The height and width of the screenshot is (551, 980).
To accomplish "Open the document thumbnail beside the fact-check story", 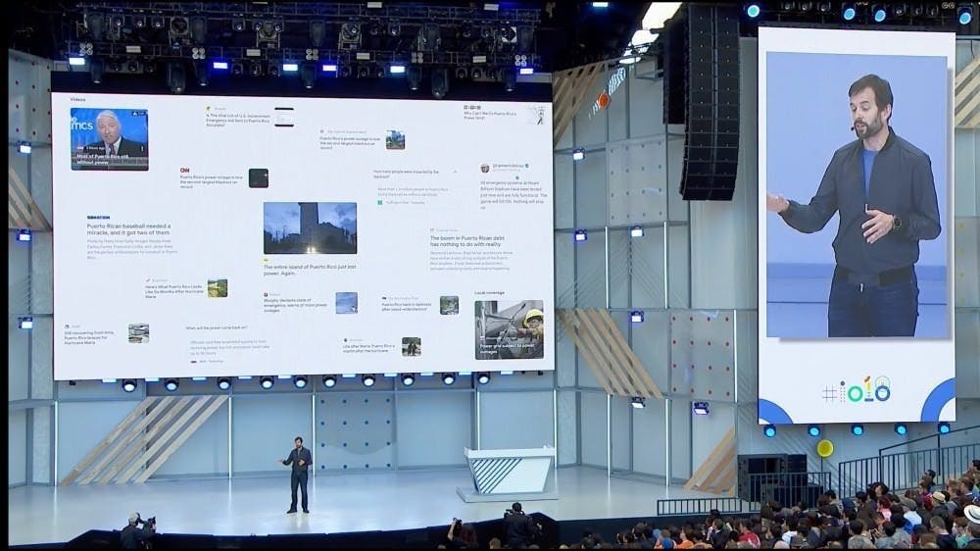I will point(284,117).
